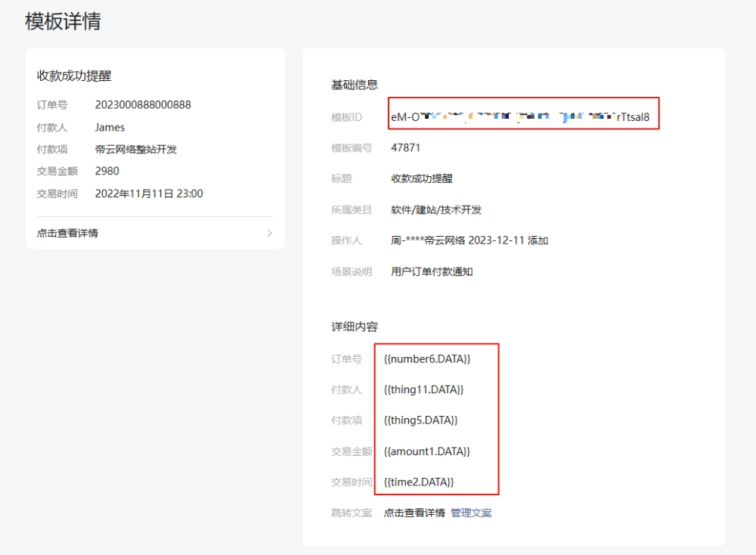Select the template number 47871

pos(405,147)
